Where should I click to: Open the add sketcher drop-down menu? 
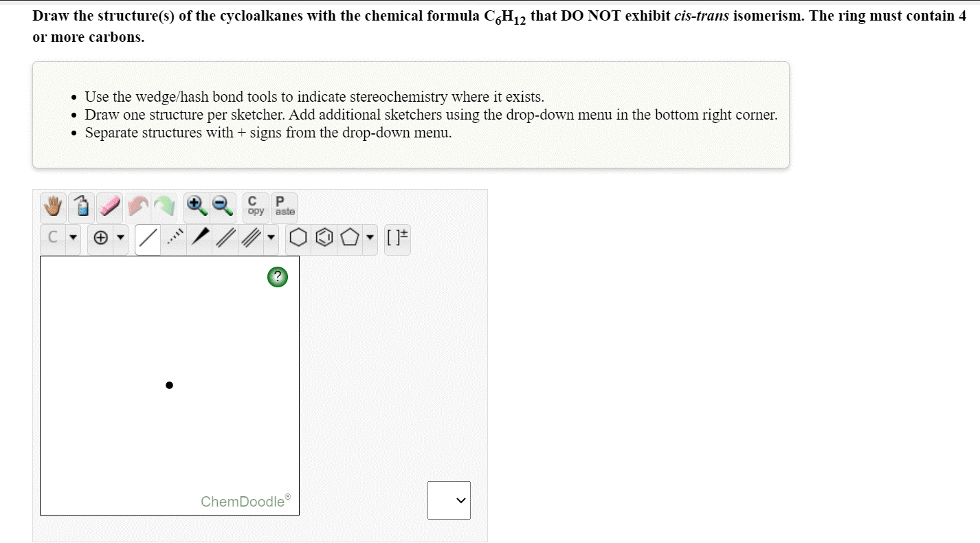449,500
